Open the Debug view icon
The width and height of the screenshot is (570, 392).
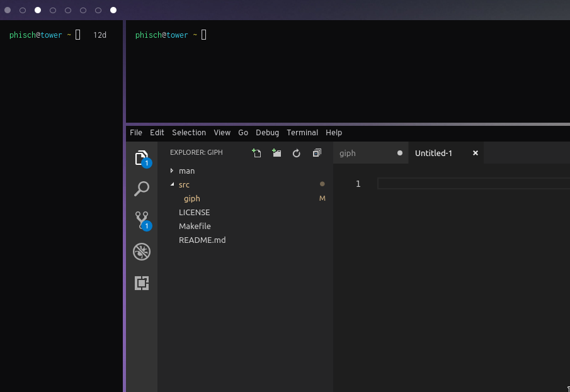141,252
